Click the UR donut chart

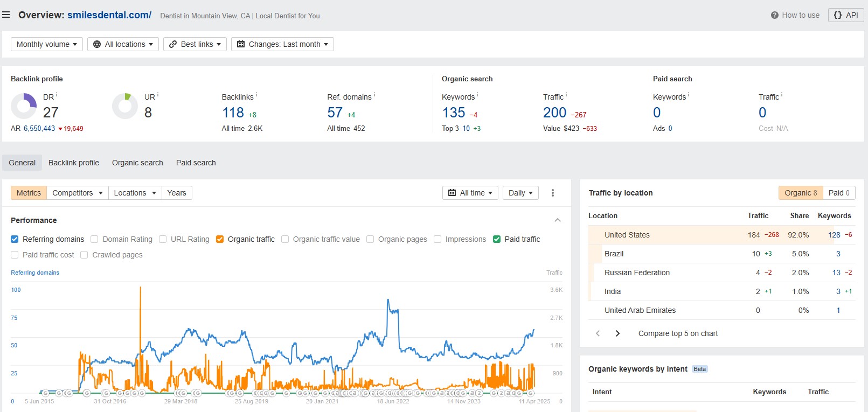125,106
